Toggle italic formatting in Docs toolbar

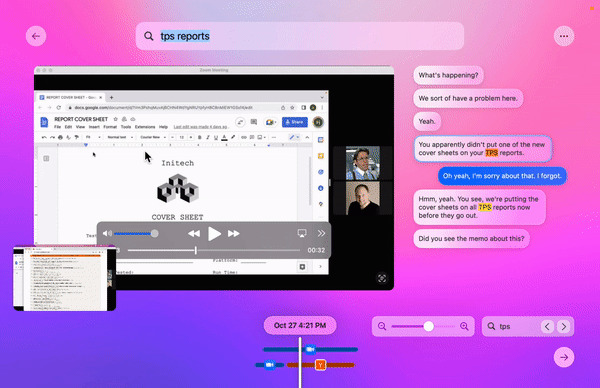click(208, 137)
